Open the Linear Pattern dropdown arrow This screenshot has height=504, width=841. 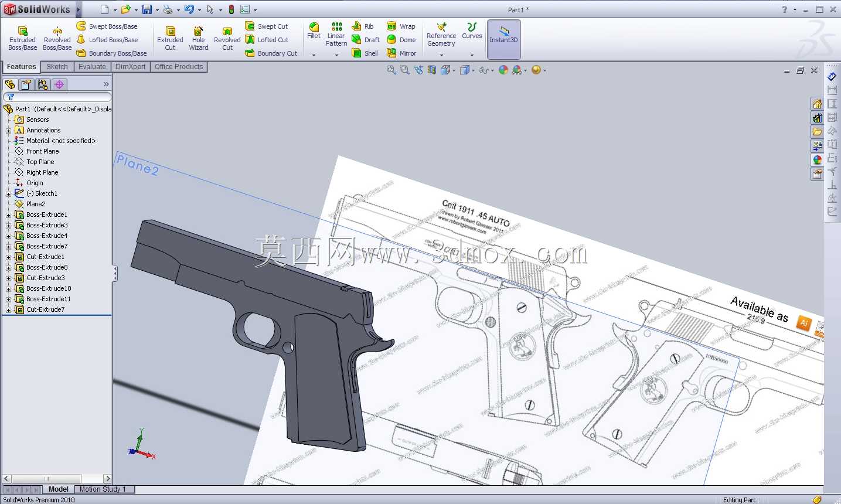(336, 55)
